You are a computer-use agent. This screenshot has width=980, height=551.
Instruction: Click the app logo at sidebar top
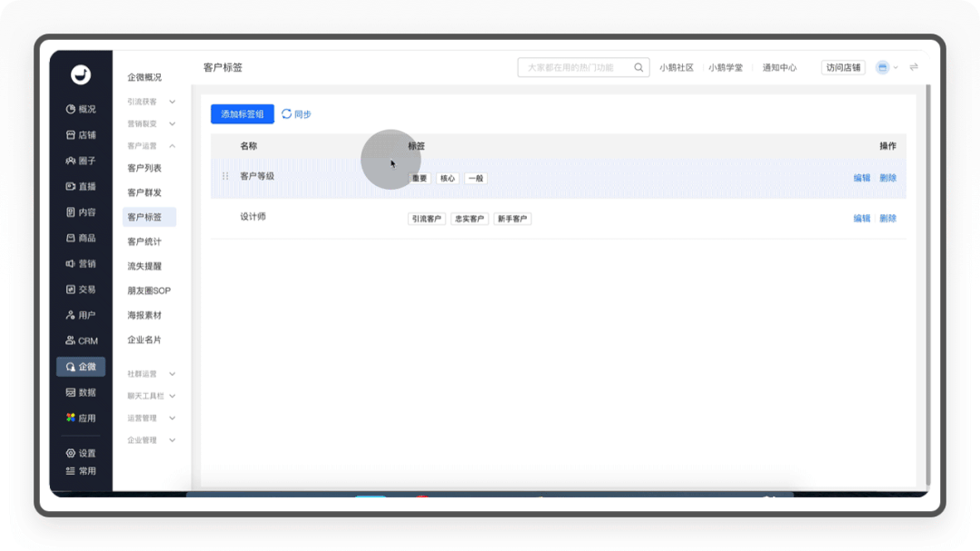pos(81,75)
